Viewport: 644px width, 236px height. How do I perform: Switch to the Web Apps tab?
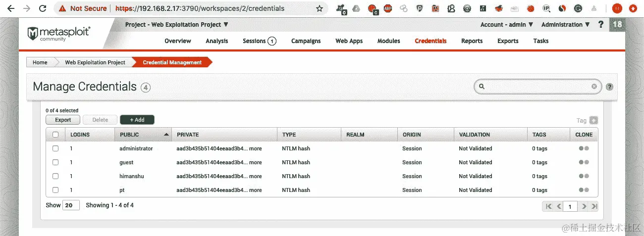click(349, 41)
